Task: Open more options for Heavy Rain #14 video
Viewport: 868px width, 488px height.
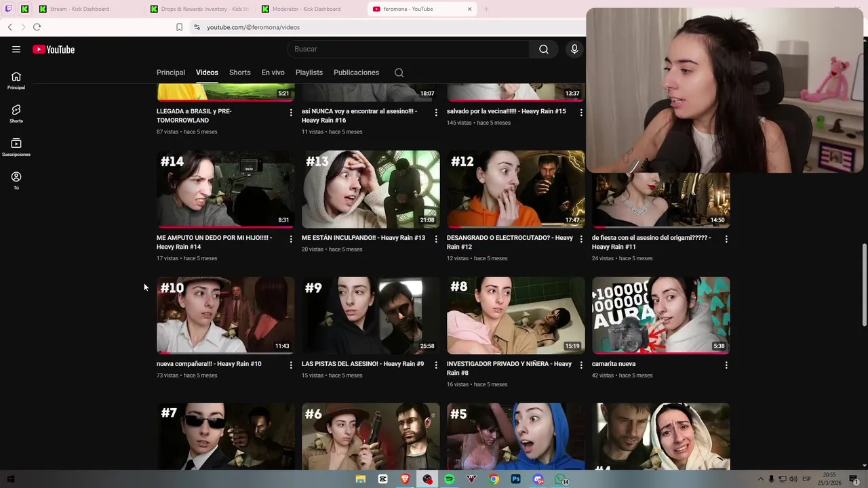Action: tap(291, 239)
